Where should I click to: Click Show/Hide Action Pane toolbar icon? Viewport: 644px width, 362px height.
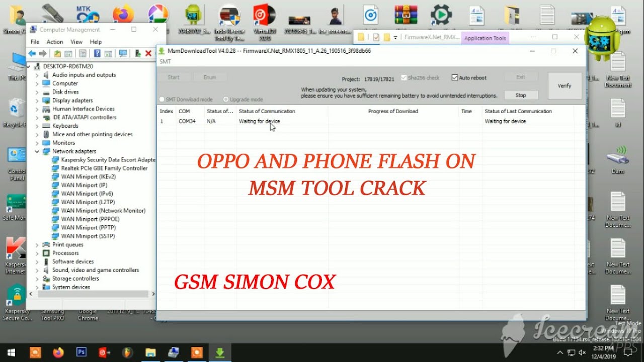[108, 53]
